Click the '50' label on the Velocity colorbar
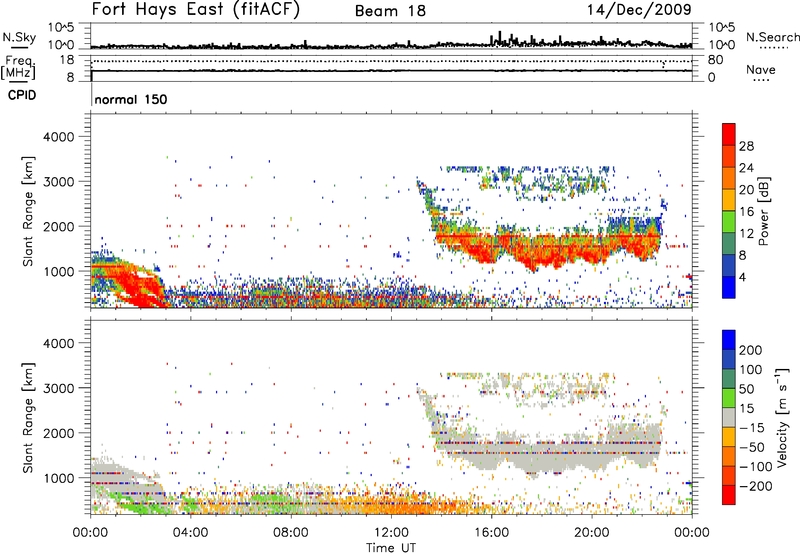The width and height of the screenshot is (800, 554). tap(746, 389)
